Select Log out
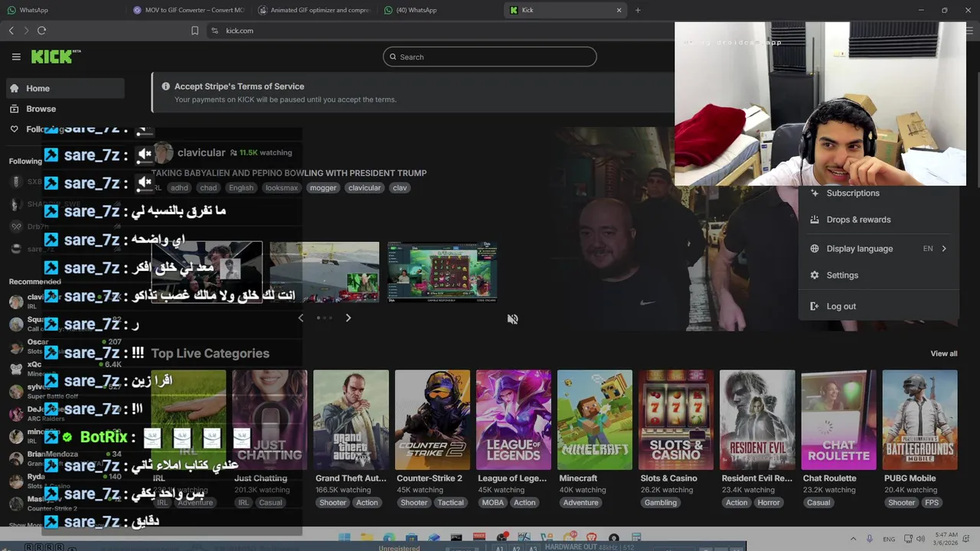The height and width of the screenshot is (551, 980). click(878, 306)
